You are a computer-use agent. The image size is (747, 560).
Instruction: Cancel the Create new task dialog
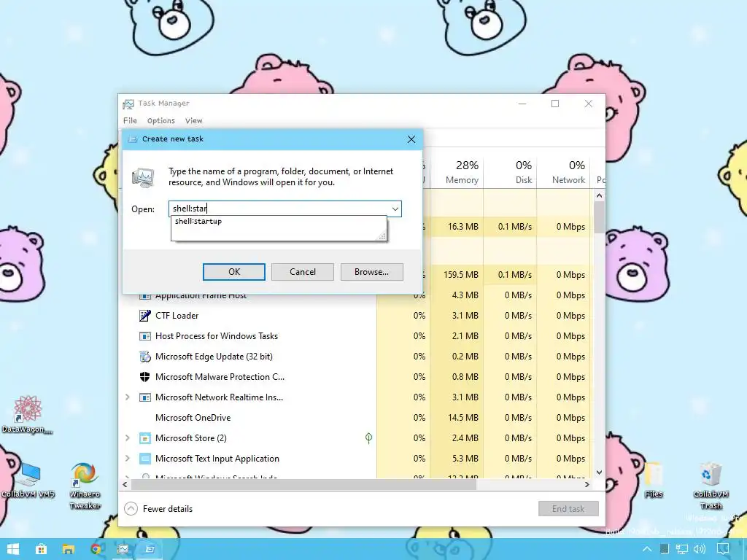tap(303, 272)
